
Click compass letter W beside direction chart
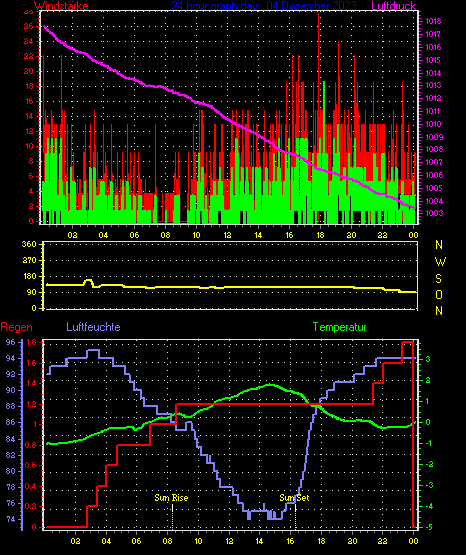440,262
